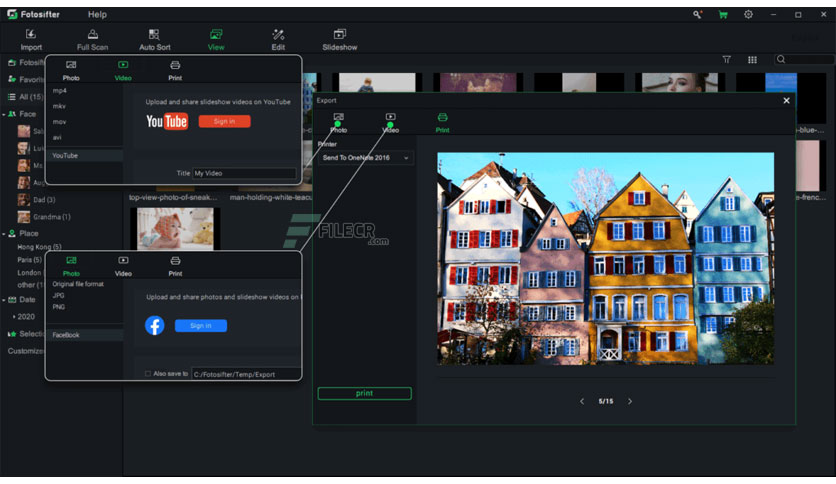Close the Export dialog
Screen dimensions: 836x484
pos(786,100)
